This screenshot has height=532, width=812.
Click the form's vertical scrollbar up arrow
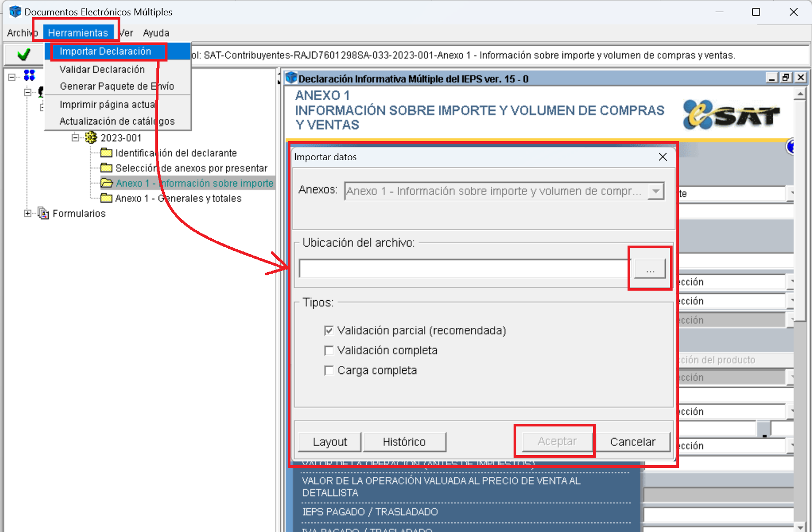tap(800, 94)
